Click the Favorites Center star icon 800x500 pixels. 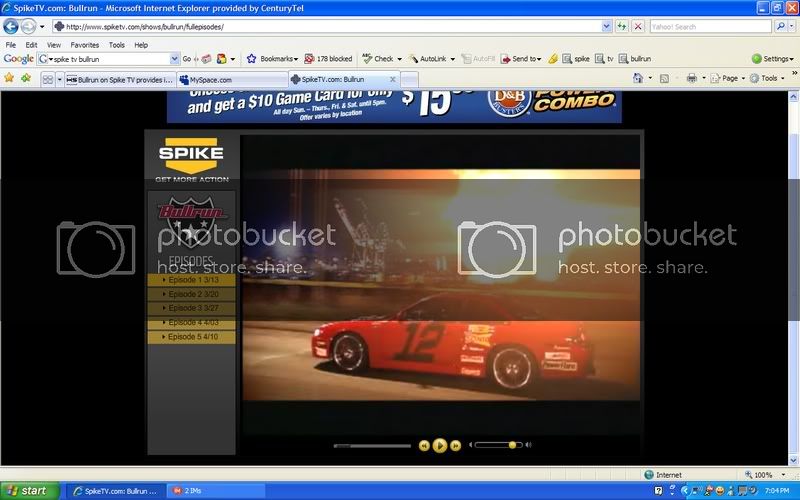[x=9, y=78]
